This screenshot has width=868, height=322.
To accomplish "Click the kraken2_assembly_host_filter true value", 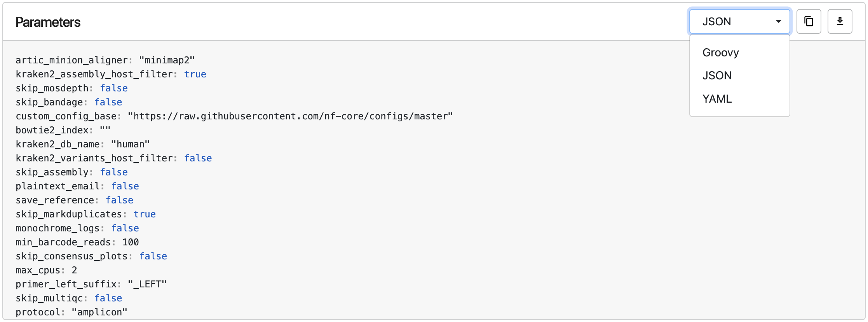I will (x=195, y=74).
